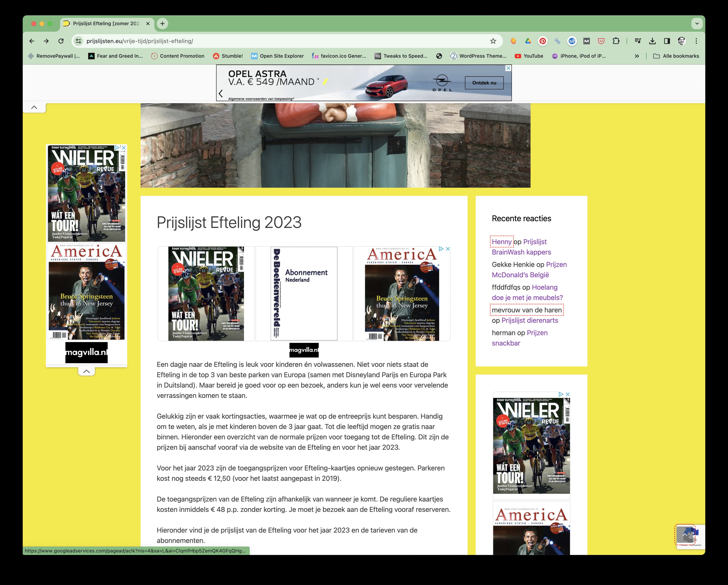Click in-article Wieler Revue magazine cover
The height and width of the screenshot is (585, 728).
coord(206,293)
